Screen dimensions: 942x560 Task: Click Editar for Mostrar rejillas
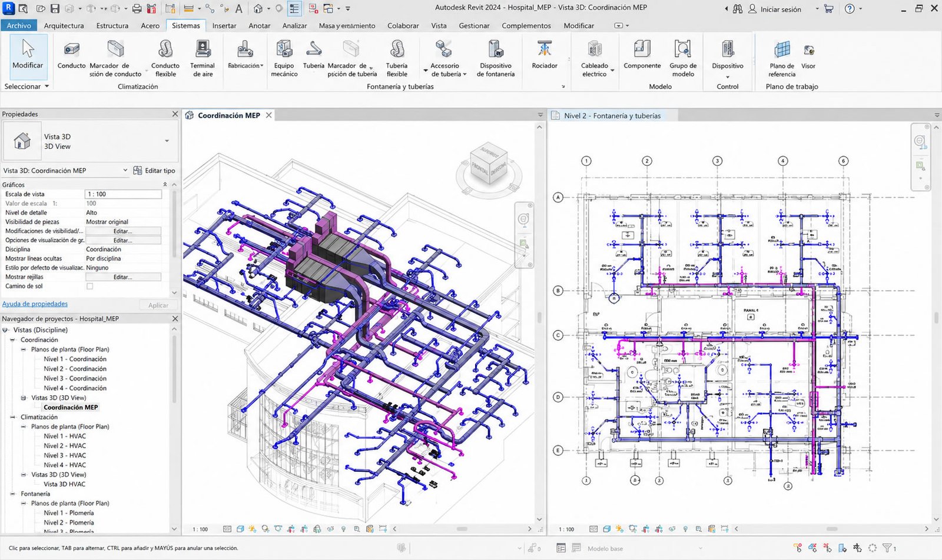(x=123, y=277)
